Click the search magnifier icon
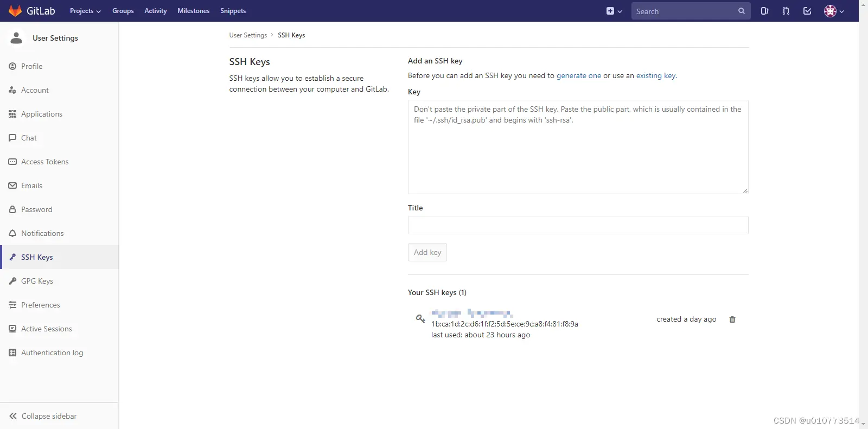This screenshot has width=868, height=429. tap(742, 11)
